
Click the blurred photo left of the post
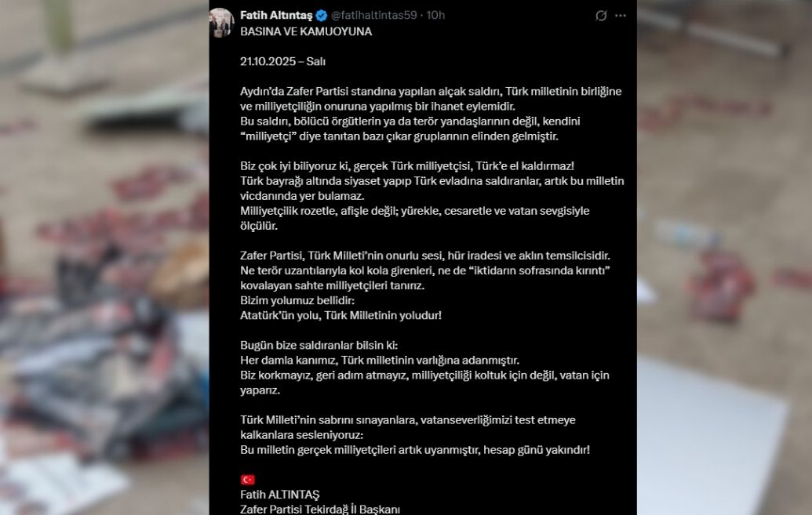click(x=104, y=257)
